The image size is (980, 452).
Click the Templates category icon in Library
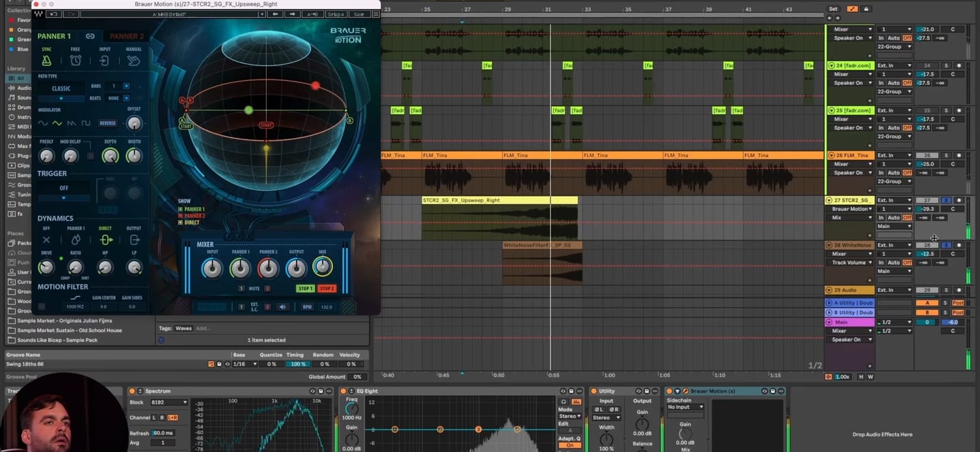click(x=12, y=204)
